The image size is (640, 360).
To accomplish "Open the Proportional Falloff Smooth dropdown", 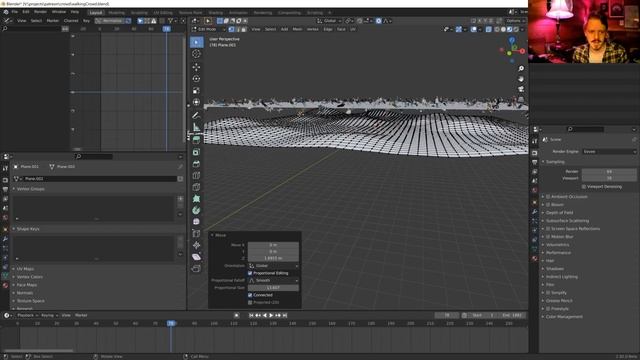I will point(273,280).
